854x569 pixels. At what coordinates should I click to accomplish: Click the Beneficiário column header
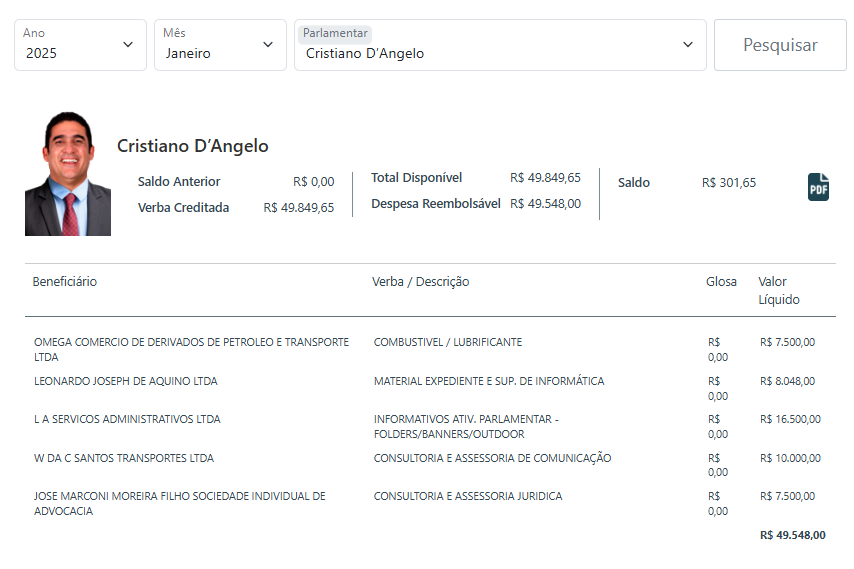pyautogui.click(x=65, y=282)
